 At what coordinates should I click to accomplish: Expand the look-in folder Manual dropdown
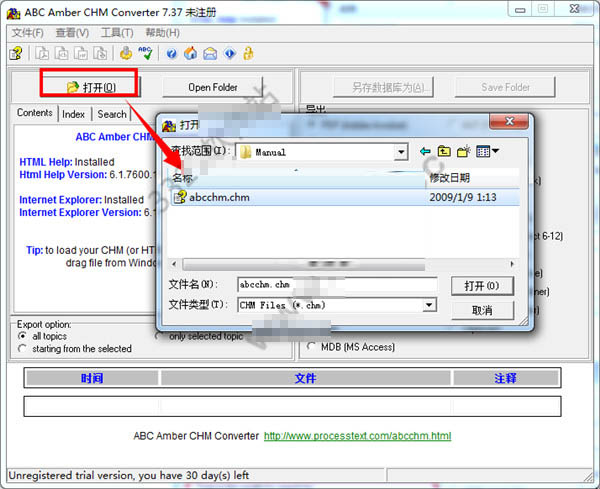401,152
